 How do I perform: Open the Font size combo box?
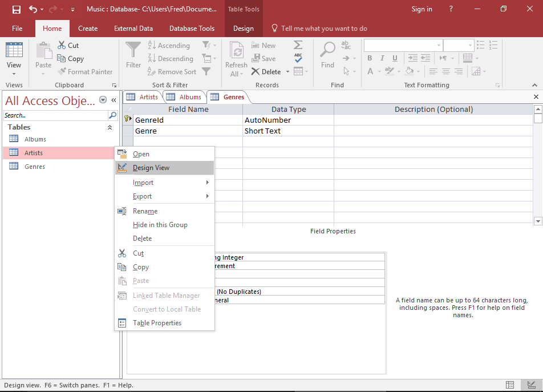pos(458,45)
